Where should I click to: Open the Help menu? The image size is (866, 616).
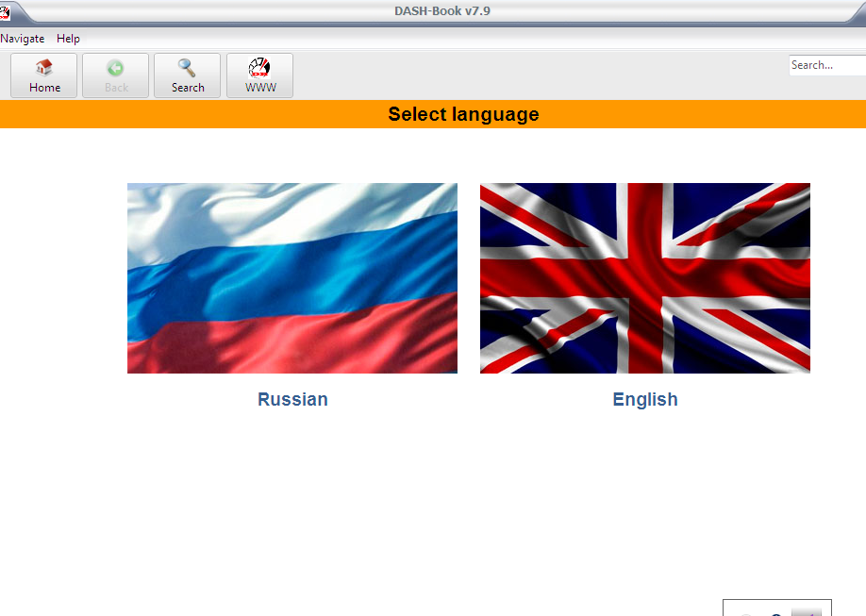(x=68, y=39)
